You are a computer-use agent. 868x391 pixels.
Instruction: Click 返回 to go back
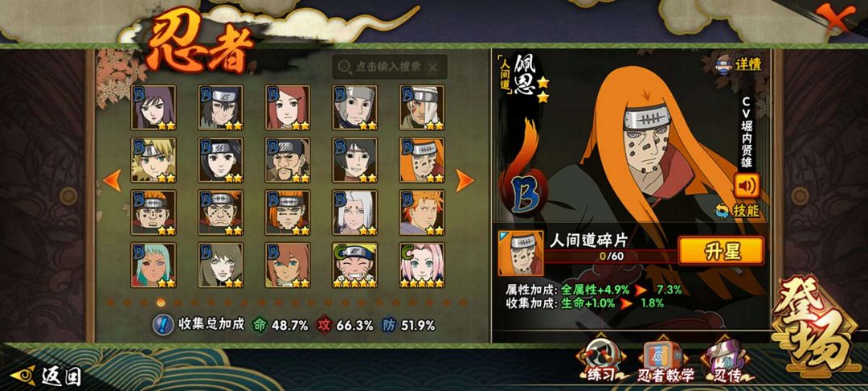46,376
